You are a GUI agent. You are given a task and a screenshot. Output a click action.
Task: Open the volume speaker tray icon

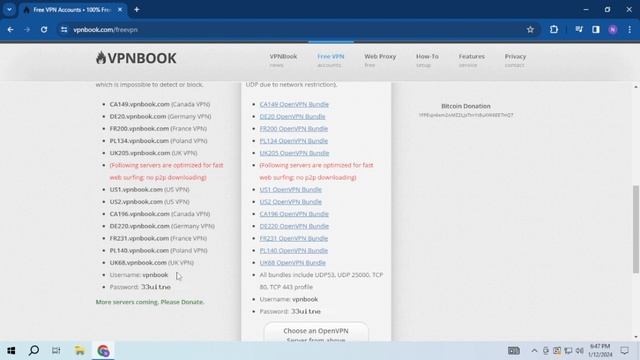pyautogui.click(x=580, y=351)
